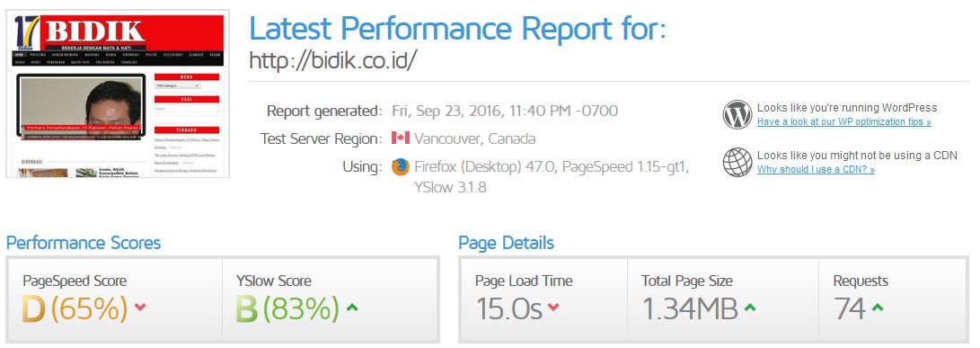Click the Requests count 74

point(850,309)
